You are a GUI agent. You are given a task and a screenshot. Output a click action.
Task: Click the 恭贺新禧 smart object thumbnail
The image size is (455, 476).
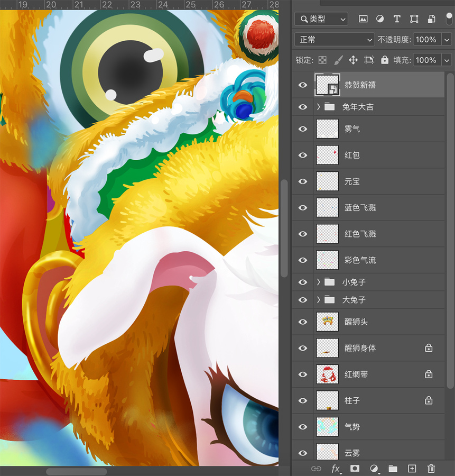click(327, 85)
